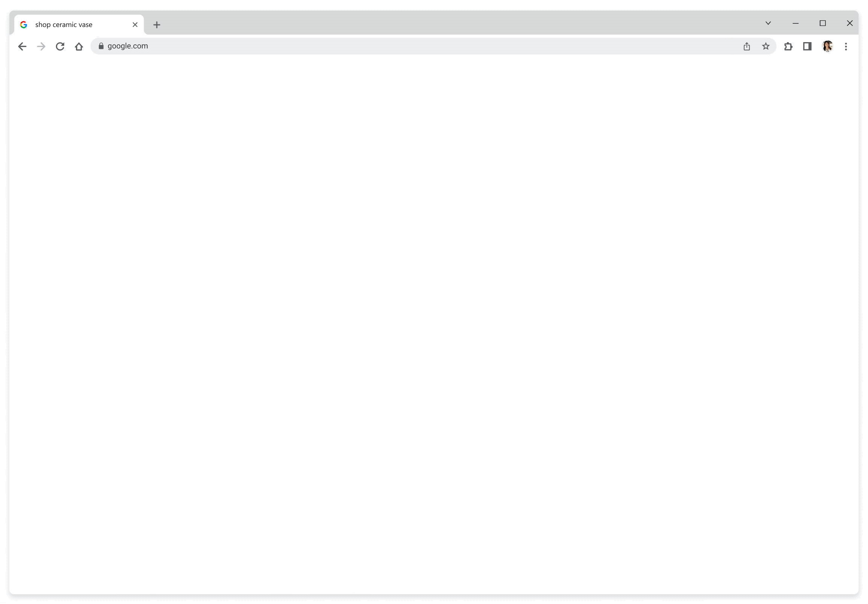Click the read later/reading list icon
Image resolution: width=868 pixels, height=604 pixels.
pos(808,46)
